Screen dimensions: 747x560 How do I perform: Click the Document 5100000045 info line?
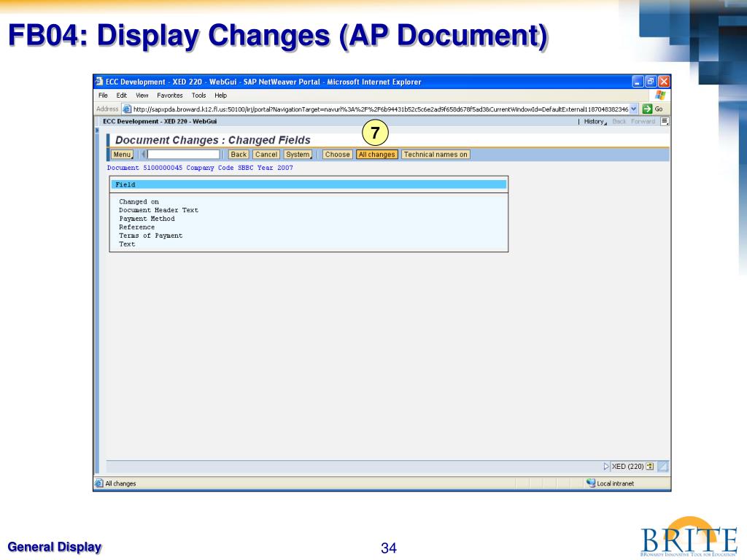[200, 168]
